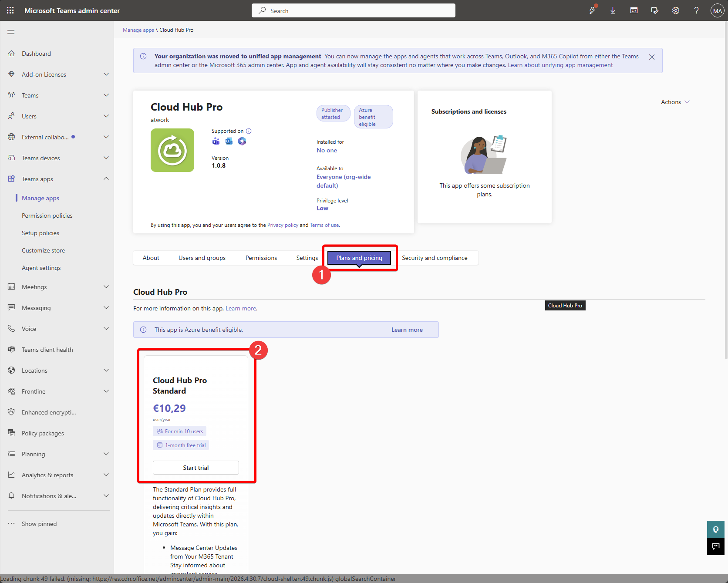Switch to the Permissions tab
Viewport: 728px width, 583px height.
point(261,258)
